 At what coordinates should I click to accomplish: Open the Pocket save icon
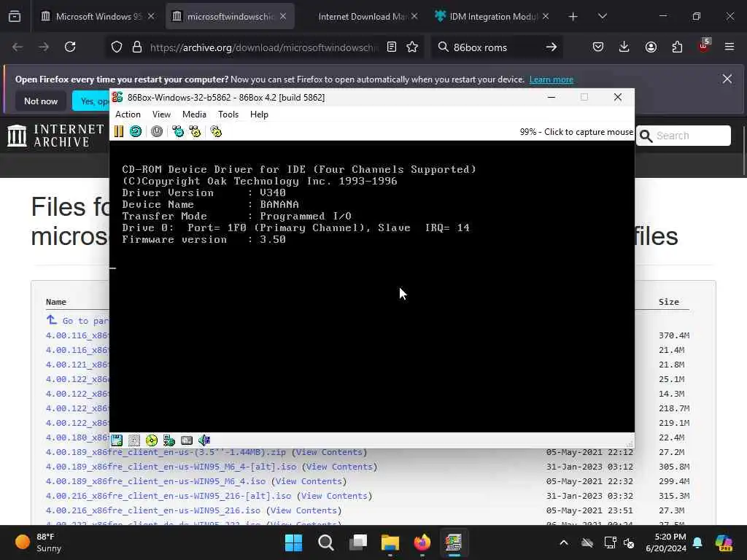point(598,47)
